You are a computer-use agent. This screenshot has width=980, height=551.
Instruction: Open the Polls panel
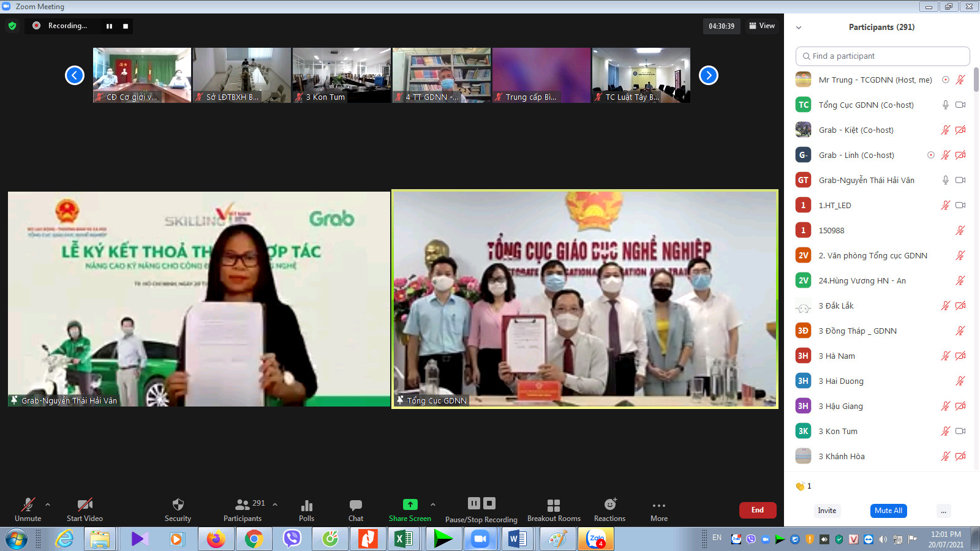coord(307,510)
